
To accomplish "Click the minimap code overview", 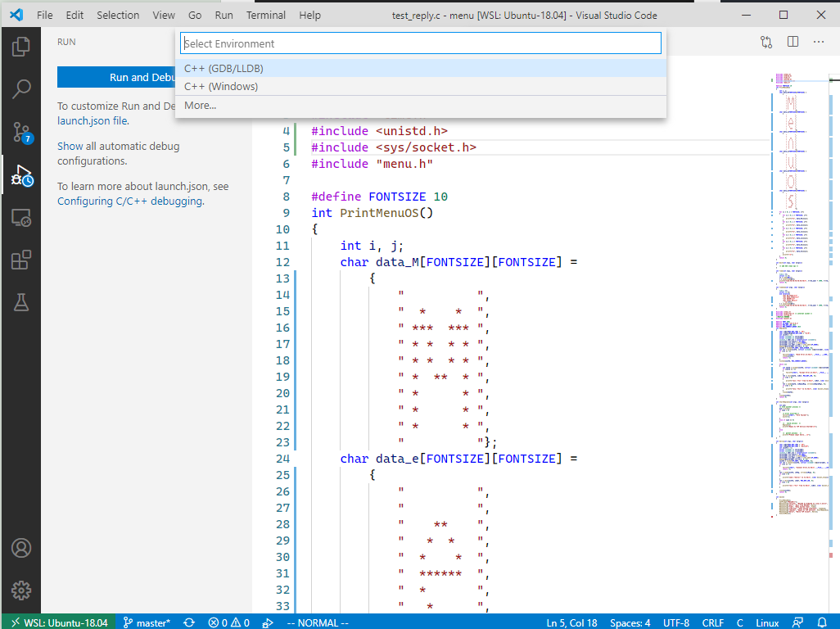I will pos(801,295).
